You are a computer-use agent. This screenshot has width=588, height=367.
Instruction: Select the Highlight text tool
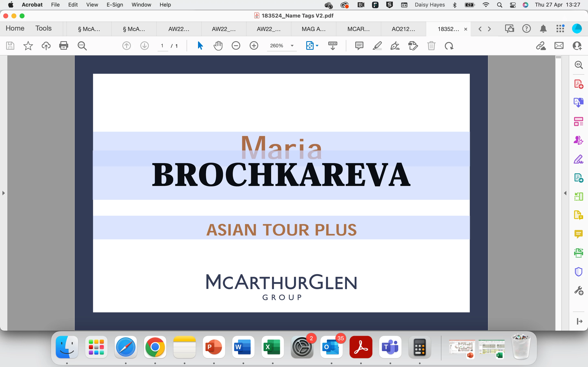pos(377,46)
